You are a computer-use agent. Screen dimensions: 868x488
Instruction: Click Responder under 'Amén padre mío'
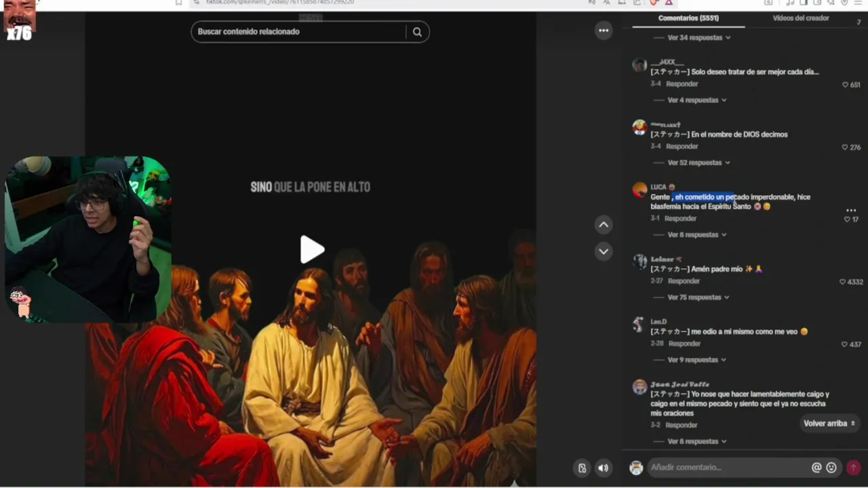684,281
